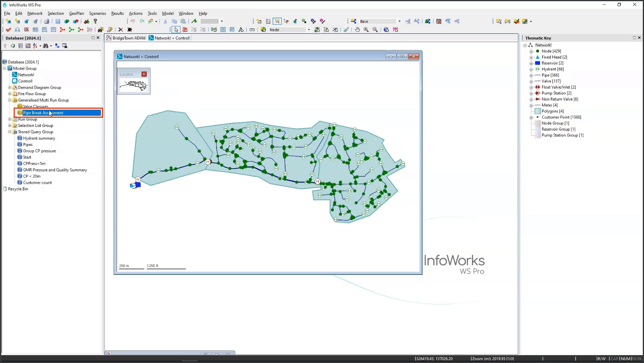This screenshot has width=644, height=363.
Task: Open the Base scenario dropdown
Action: coord(399,21)
